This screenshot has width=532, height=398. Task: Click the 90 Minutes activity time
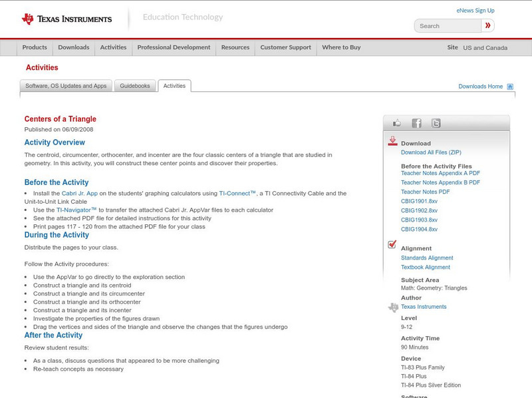click(x=414, y=347)
